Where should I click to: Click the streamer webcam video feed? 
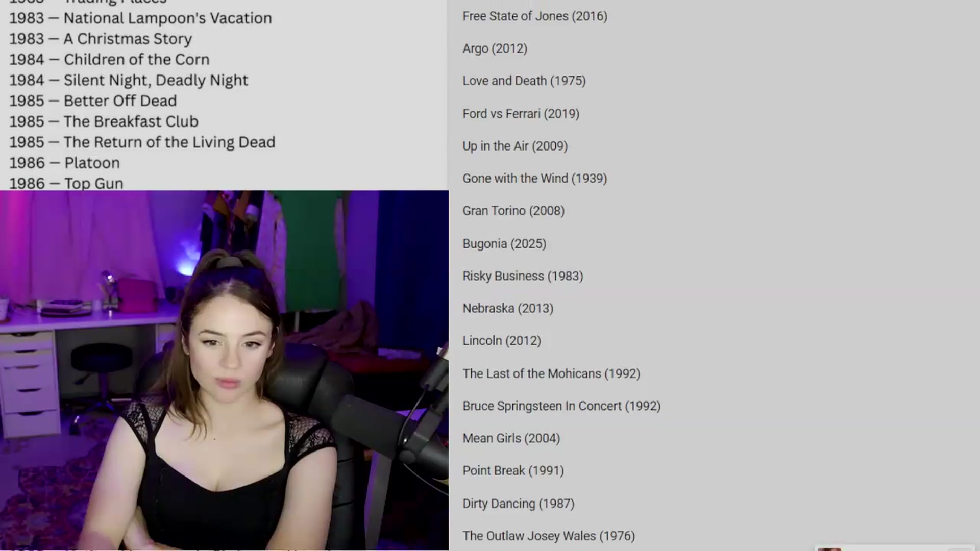tap(224, 370)
